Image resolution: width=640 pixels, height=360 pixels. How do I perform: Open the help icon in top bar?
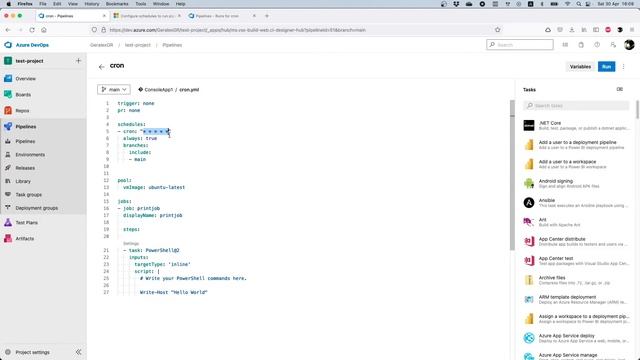tap(597, 45)
